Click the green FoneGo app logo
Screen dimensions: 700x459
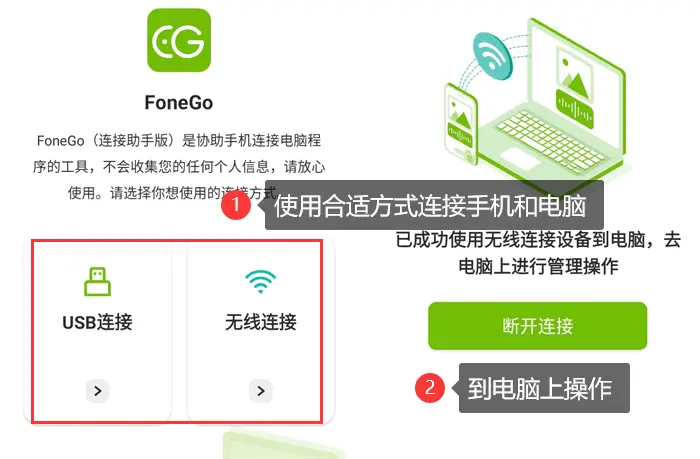coord(179,40)
